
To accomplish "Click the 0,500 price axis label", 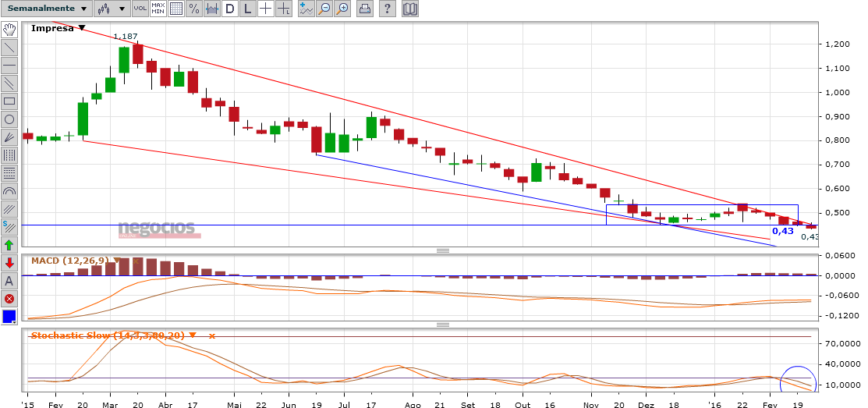I will 838,212.
